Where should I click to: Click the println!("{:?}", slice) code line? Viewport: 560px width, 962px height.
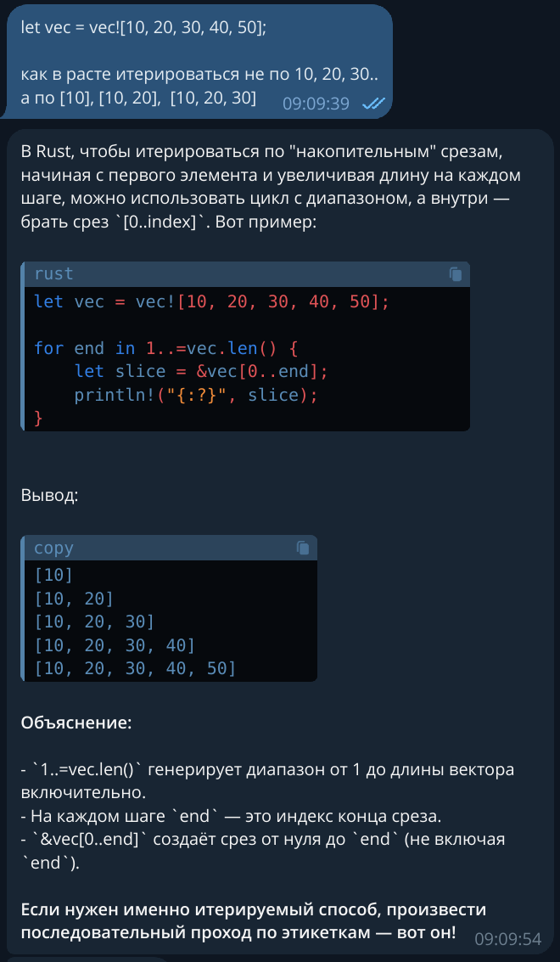pos(196,395)
